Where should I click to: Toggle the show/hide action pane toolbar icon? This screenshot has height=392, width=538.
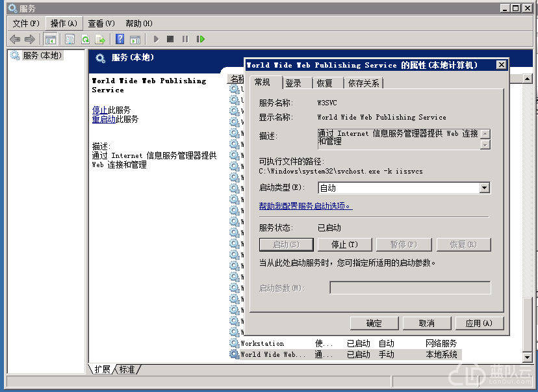point(135,39)
